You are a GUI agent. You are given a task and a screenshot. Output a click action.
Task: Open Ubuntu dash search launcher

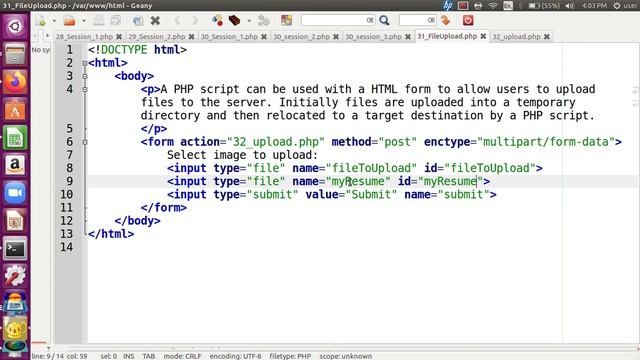[x=15, y=27]
